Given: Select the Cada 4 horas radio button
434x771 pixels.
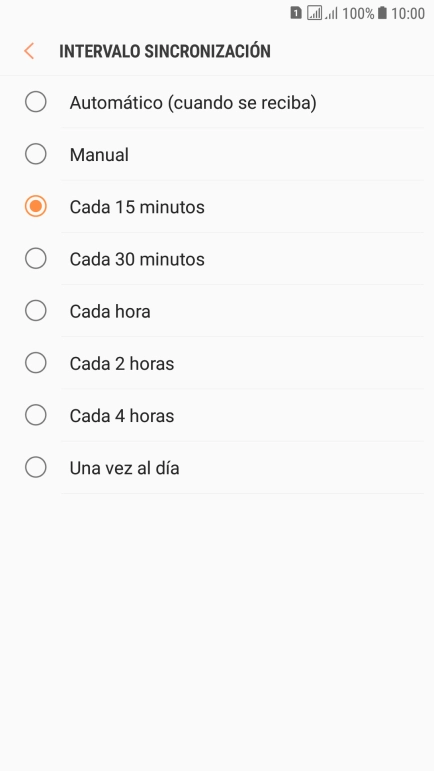Looking at the screenshot, I should (36, 415).
